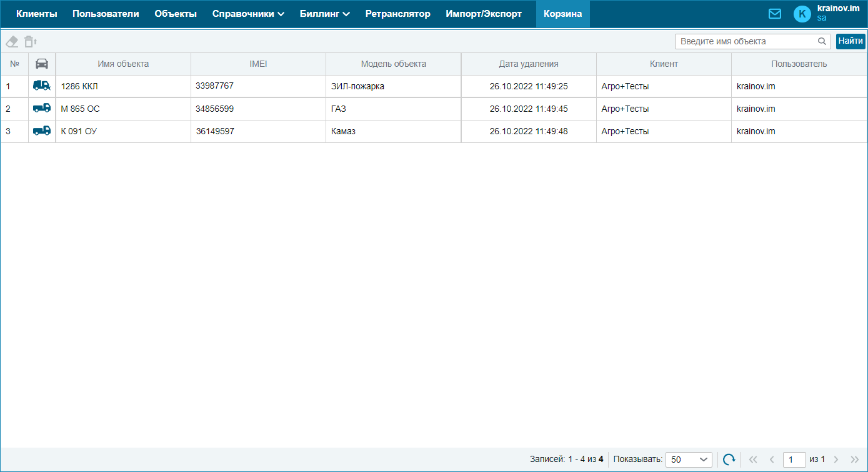This screenshot has width=868, height=472.
Task: Switch to the Ретранслятор tab
Action: (x=397, y=14)
